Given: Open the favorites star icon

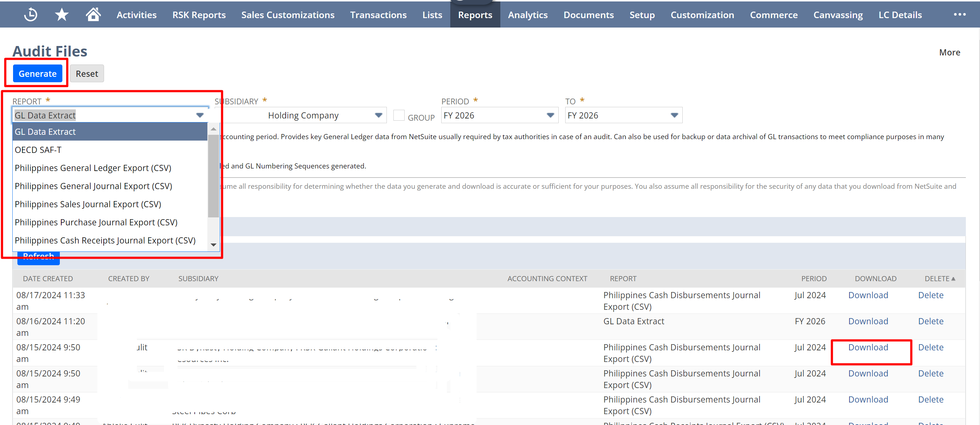Looking at the screenshot, I should (x=61, y=14).
